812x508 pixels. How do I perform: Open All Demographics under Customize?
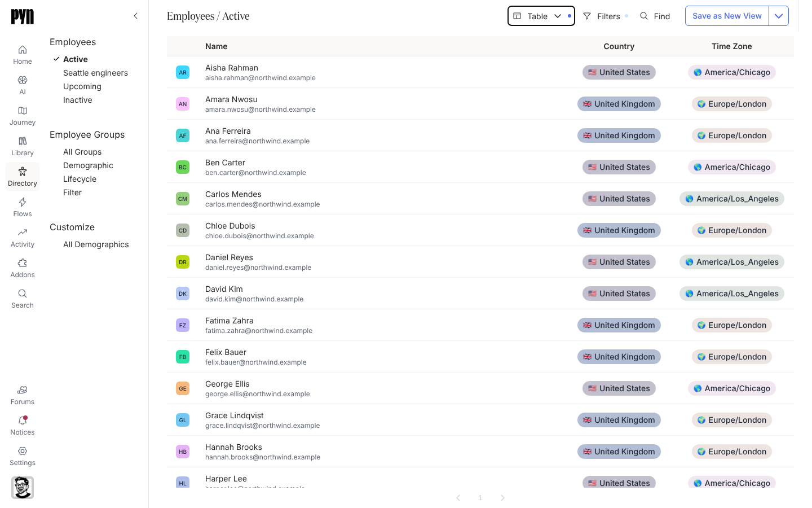tap(96, 244)
